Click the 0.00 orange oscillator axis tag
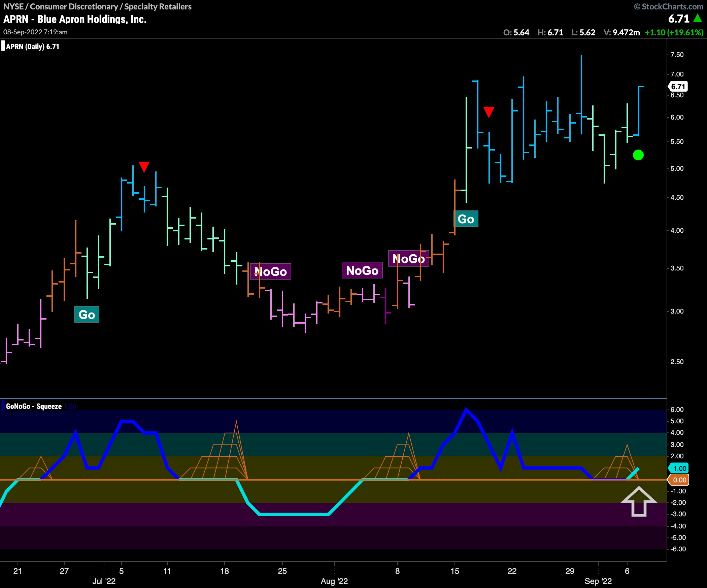 tap(679, 480)
